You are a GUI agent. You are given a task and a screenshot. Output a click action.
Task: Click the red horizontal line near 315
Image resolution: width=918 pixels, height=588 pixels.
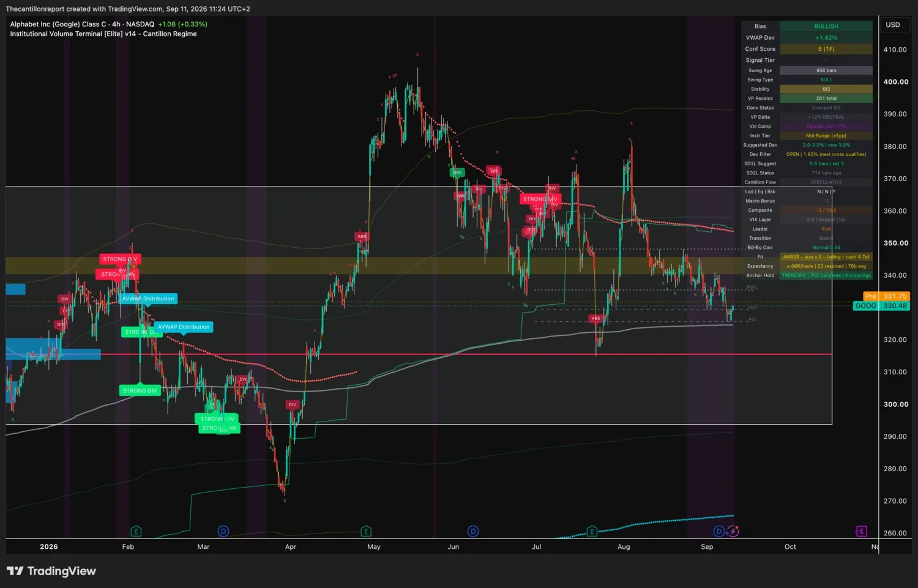[x=419, y=354]
